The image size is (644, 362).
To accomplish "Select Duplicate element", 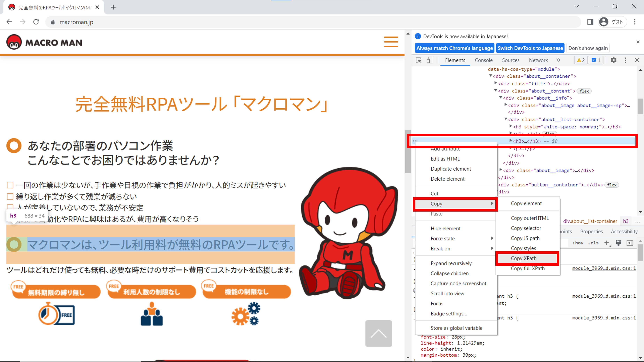I will 456,169.
